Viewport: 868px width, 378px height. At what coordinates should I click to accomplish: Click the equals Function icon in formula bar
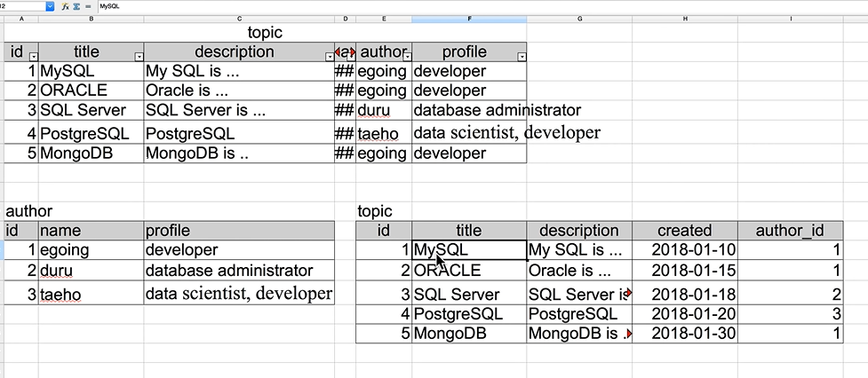(x=87, y=6)
